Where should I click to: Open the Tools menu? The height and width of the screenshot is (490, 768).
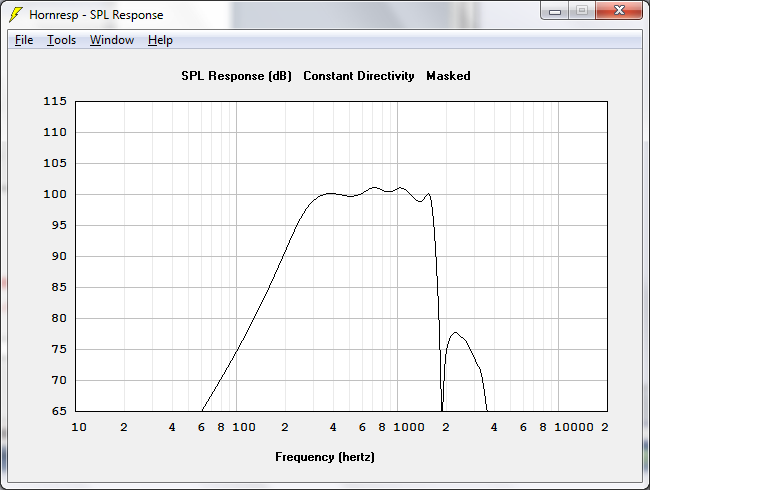[61, 40]
